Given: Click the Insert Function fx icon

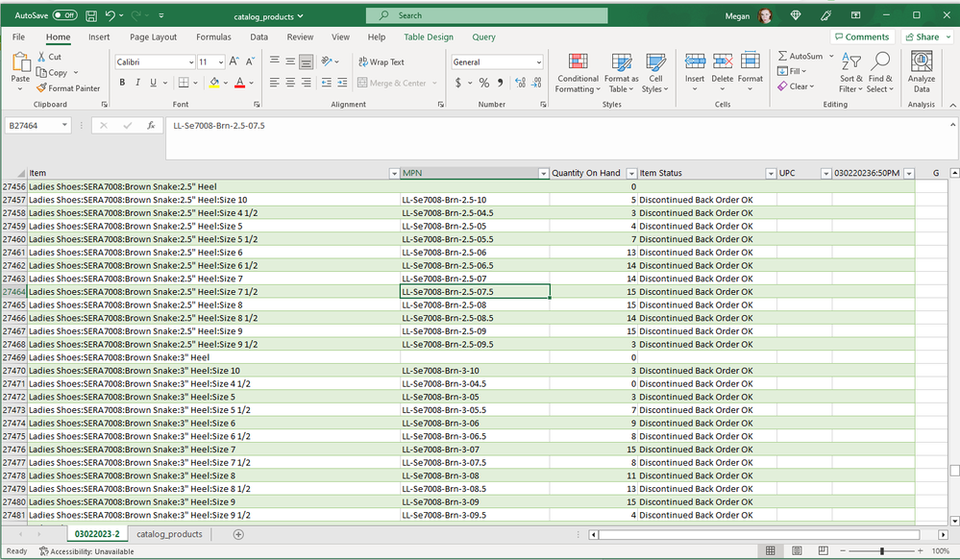Looking at the screenshot, I should click(x=151, y=126).
